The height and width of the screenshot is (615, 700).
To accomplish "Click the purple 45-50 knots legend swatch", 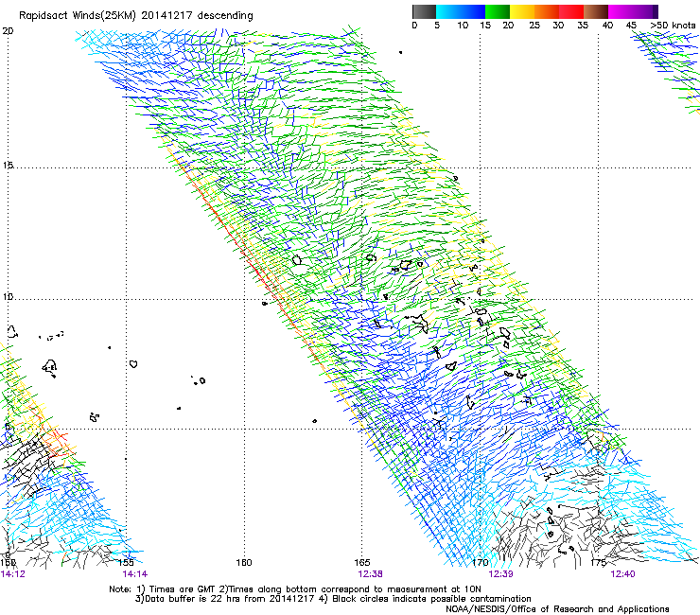I will pos(645,11).
